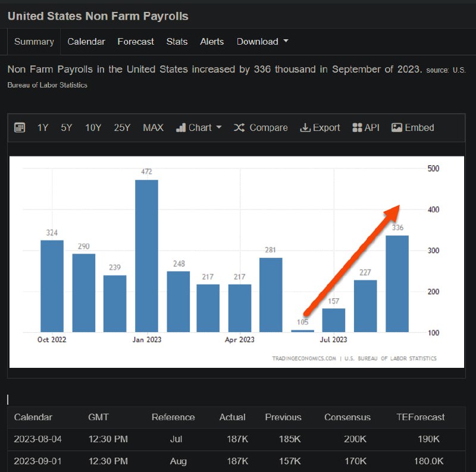This screenshot has height=472, width=476.
Task: Select the 10Y time range
Action: [93, 128]
